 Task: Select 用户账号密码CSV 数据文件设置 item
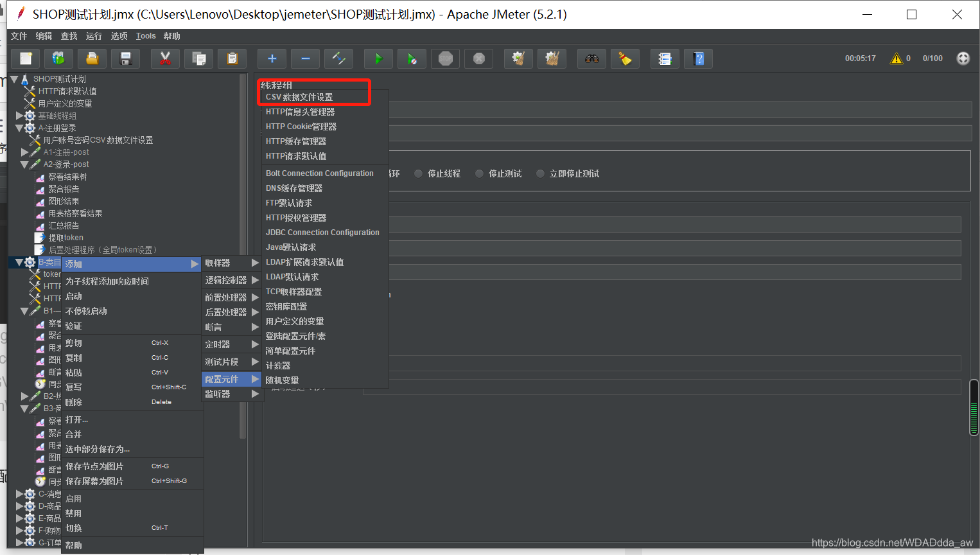click(x=98, y=140)
